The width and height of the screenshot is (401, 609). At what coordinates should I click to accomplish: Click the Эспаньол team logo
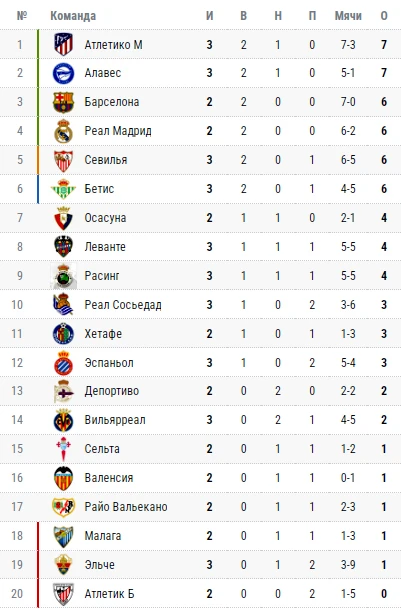tap(63, 363)
